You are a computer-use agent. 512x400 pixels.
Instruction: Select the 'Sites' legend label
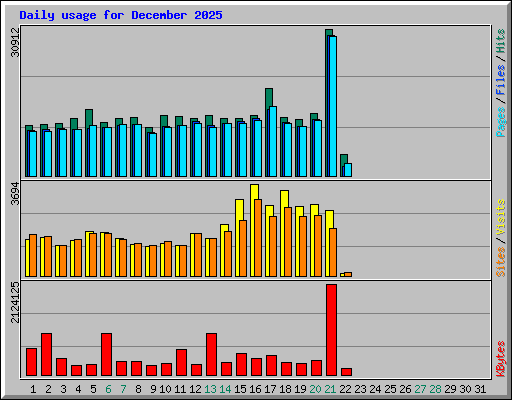(501, 262)
